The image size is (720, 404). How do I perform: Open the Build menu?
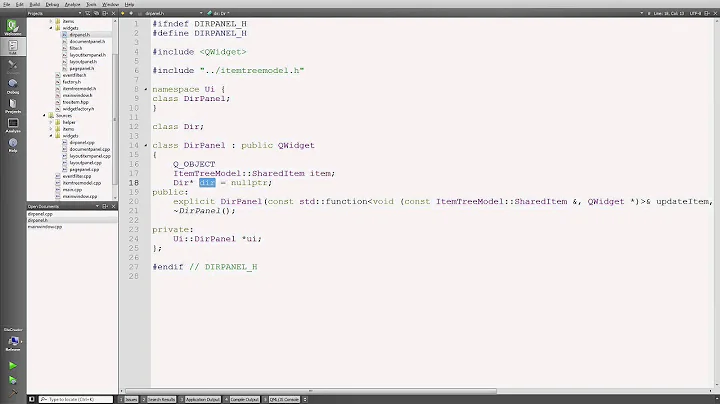[x=34, y=4]
